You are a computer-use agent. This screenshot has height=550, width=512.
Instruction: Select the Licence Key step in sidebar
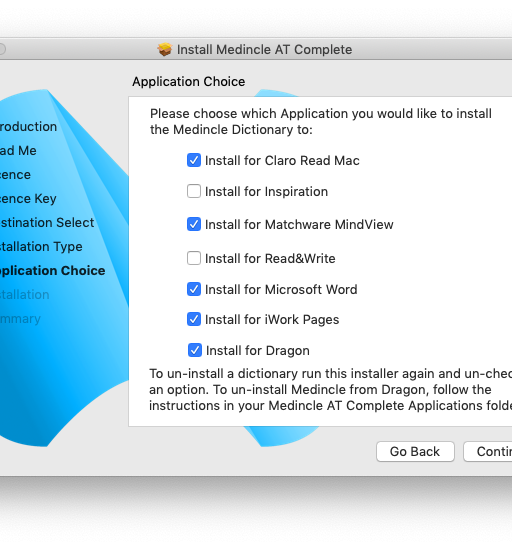28,199
